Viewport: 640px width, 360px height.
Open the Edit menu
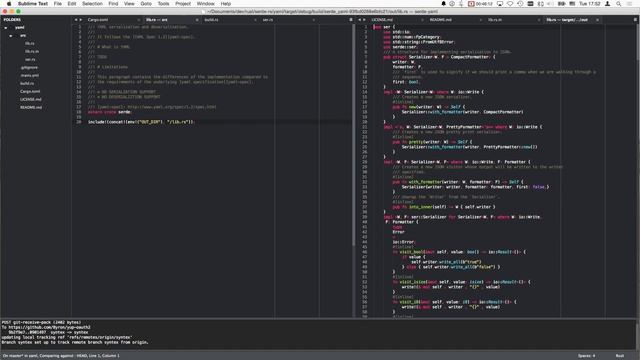click(72, 4)
